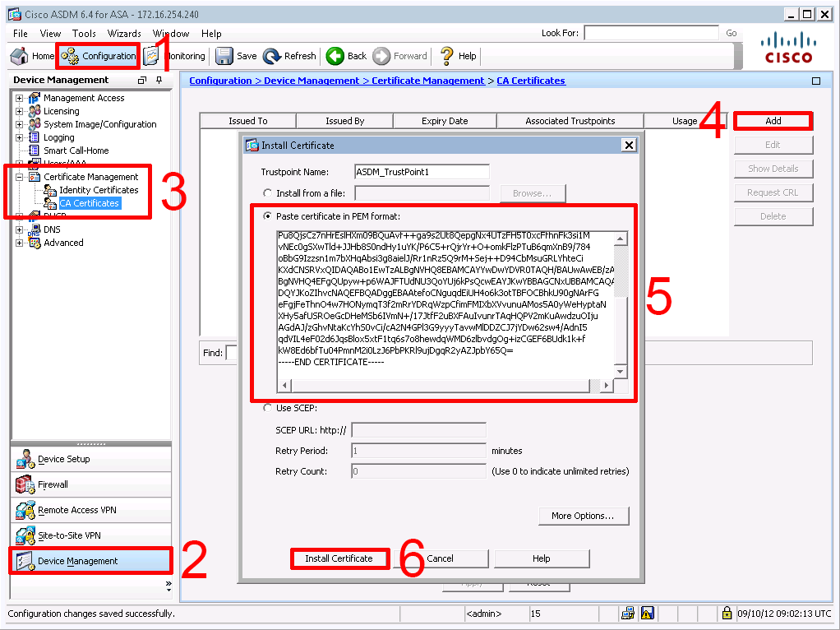Expand the Logging tree node
Screen dimensions: 840x630
point(19,138)
